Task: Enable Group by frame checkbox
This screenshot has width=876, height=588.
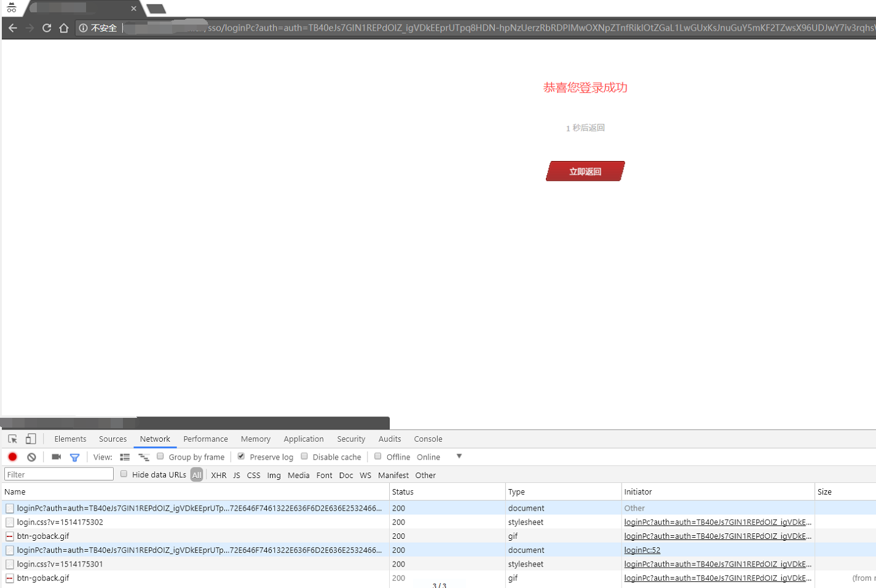Action: point(160,456)
